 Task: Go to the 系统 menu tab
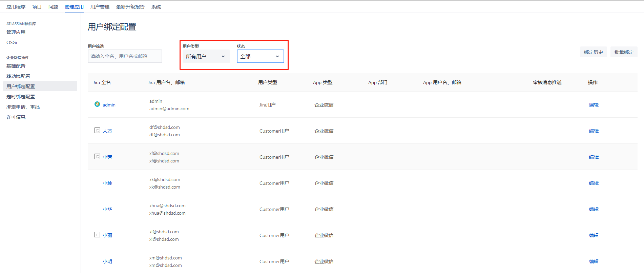click(x=156, y=7)
